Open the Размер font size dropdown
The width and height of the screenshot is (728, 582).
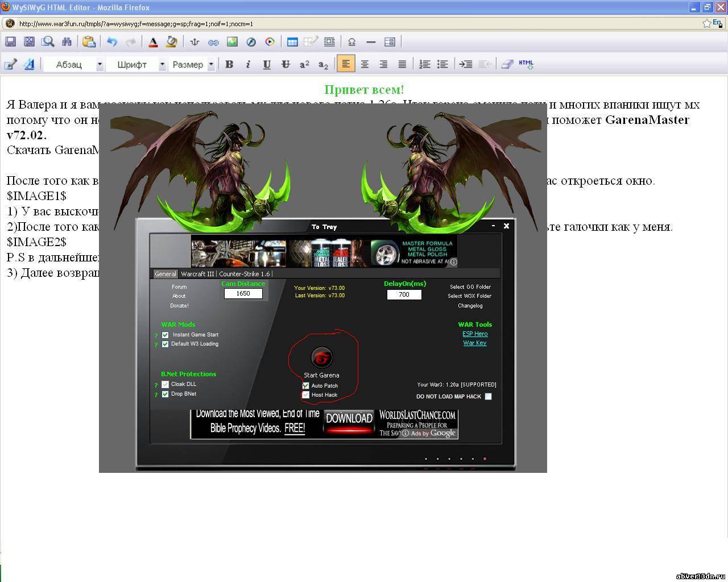[x=211, y=64]
